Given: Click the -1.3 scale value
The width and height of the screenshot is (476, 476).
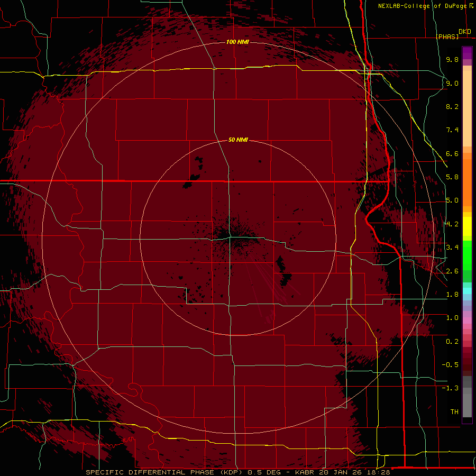Looking at the screenshot, I should click(450, 388).
